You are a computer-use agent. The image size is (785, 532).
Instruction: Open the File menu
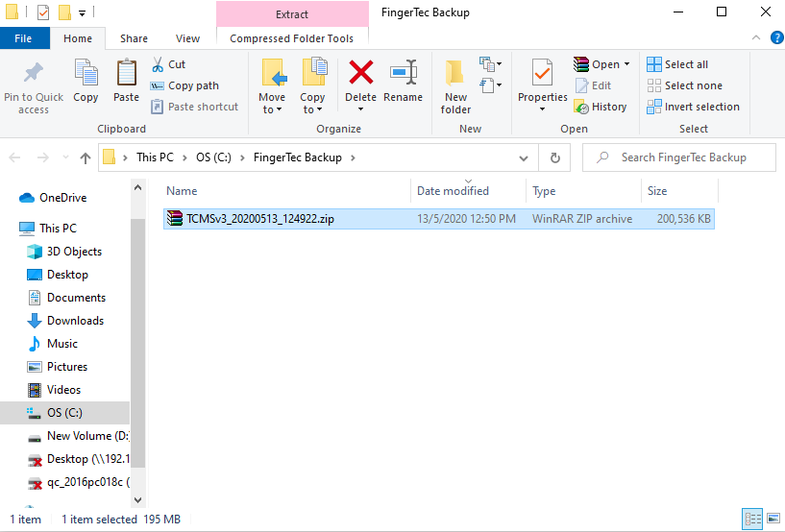23,38
